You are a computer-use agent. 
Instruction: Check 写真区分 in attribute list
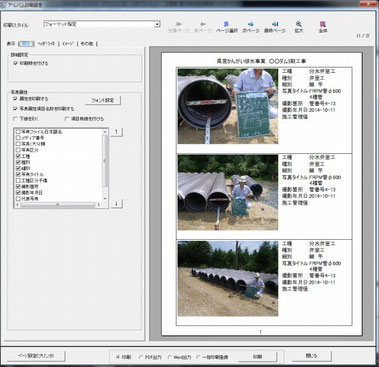click(18, 150)
